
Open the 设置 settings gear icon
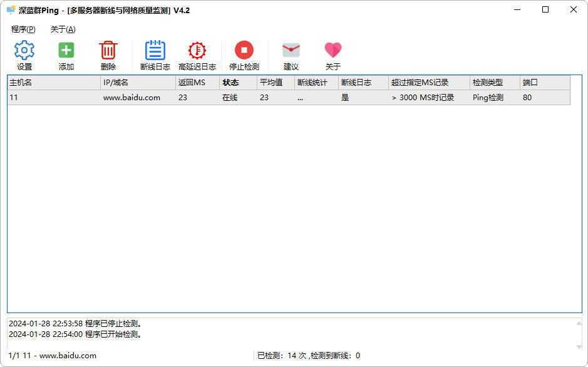pyautogui.click(x=24, y=50)
